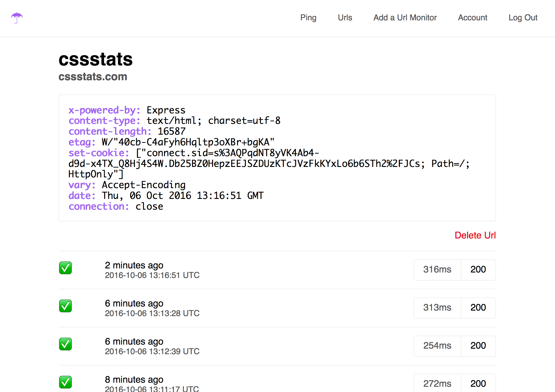Click the Delete Url link
Screen dimensions: 555x392
pos(475,235)
